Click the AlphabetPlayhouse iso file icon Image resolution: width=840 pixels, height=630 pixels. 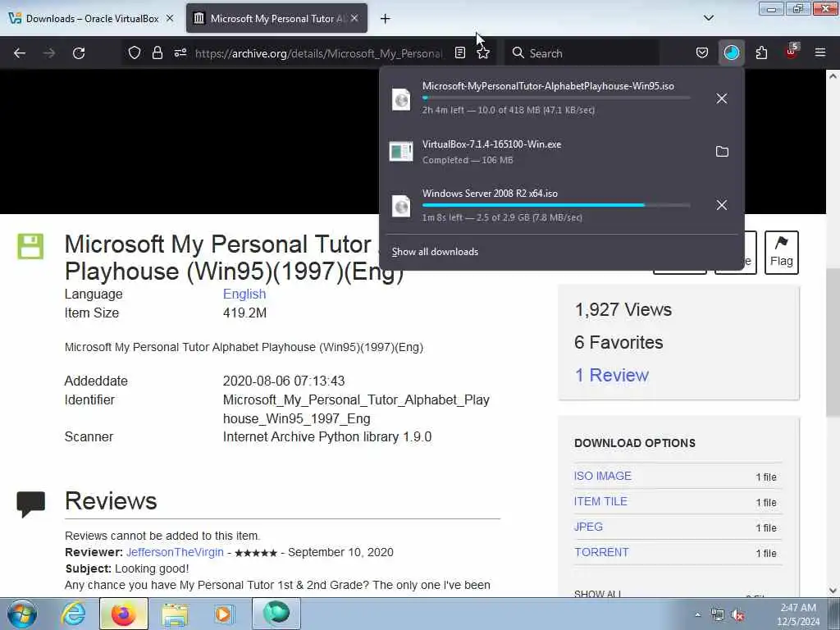point(401,99)
